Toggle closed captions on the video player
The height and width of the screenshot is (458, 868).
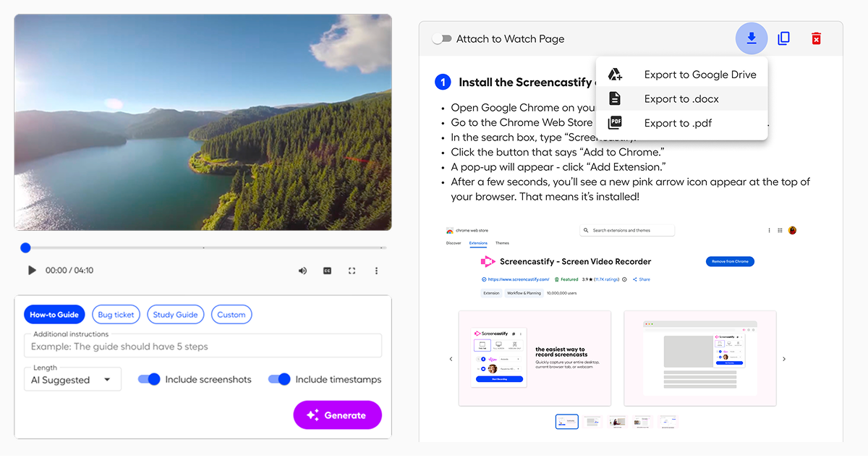327,270
